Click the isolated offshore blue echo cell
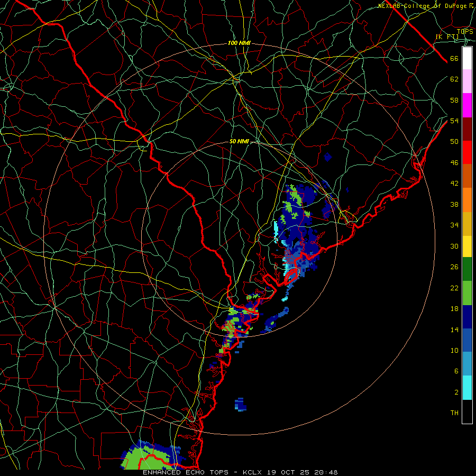 coord(241,405)
